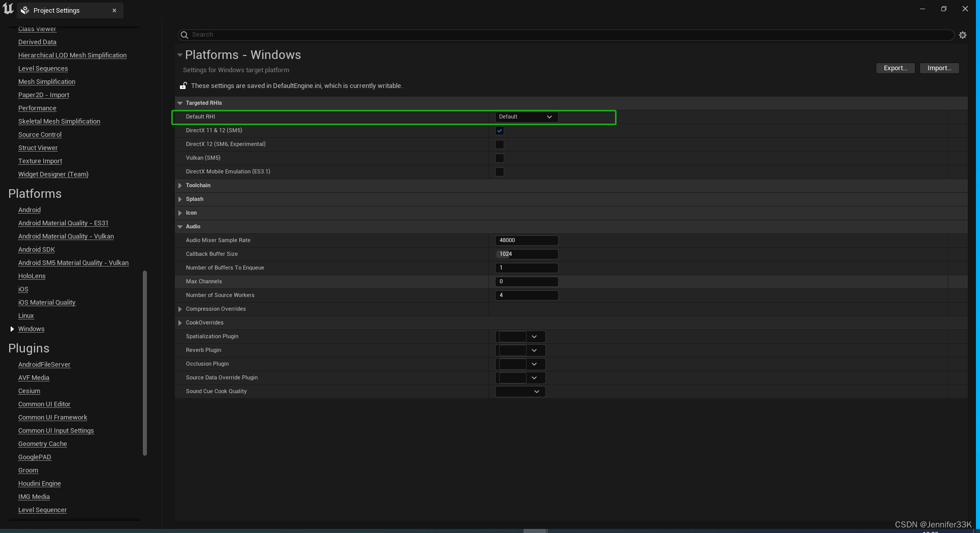Expand Compression Overrides row
The height and width of the screenshot is (533, 980).
(x=180, y=309)
